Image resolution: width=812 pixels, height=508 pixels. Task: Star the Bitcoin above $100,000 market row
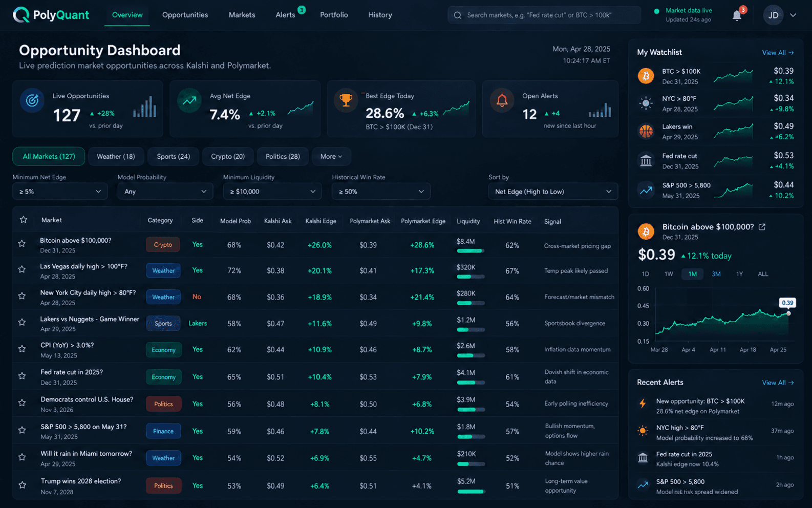point(22,244)
